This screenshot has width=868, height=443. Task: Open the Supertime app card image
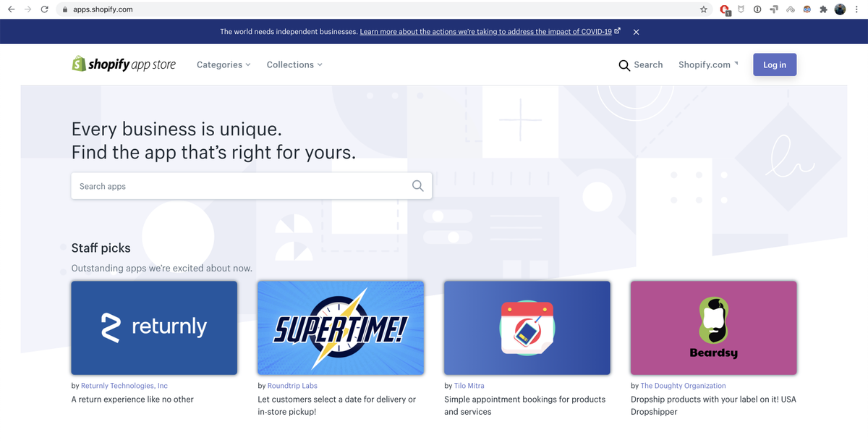point(341,328)
